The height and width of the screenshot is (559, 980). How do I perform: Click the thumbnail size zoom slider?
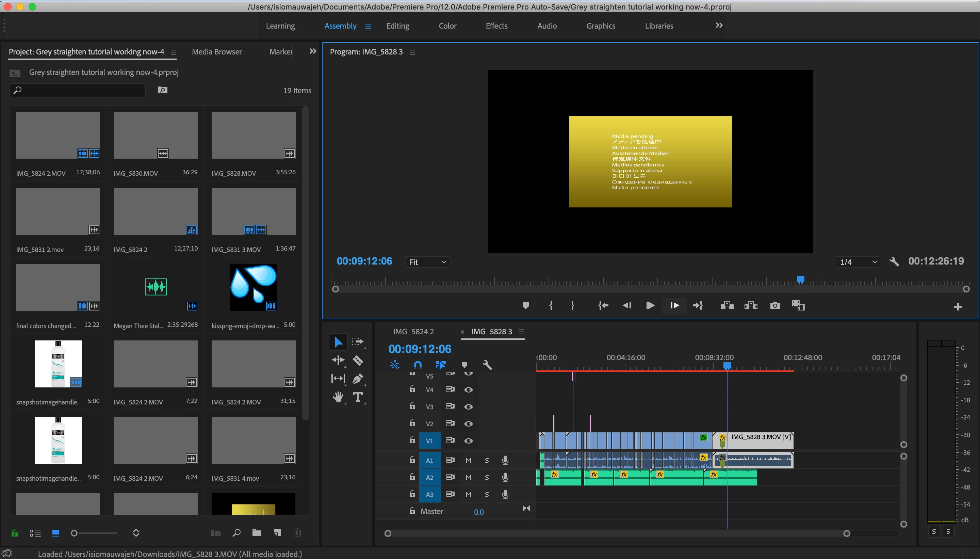click(75, 533)
